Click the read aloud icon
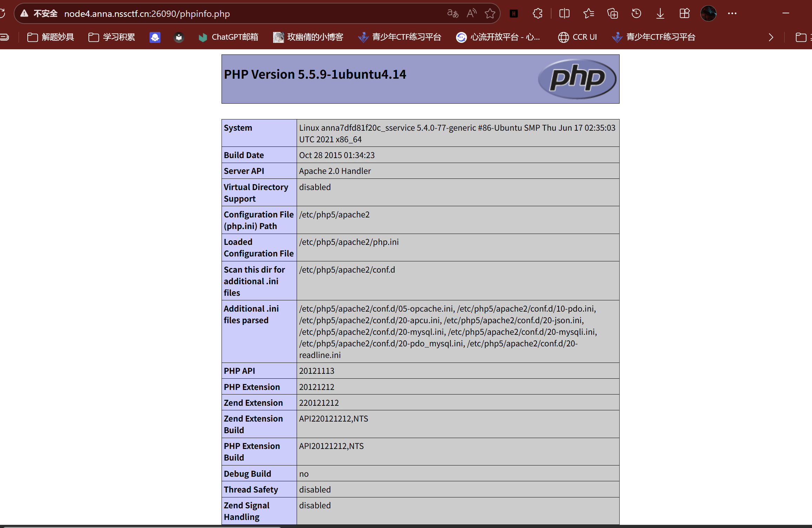Viewport: 812px width, 528px height. (x=471, y=14)
